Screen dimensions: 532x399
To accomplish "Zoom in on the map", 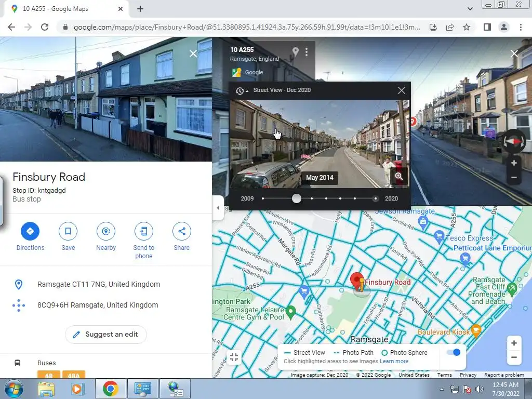I will [514, 343].
